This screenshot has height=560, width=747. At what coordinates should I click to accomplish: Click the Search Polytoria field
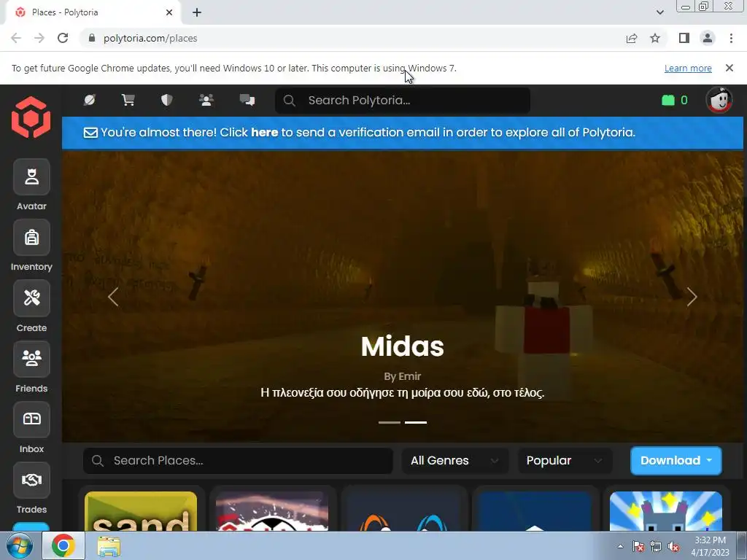(x=403, y=101)
